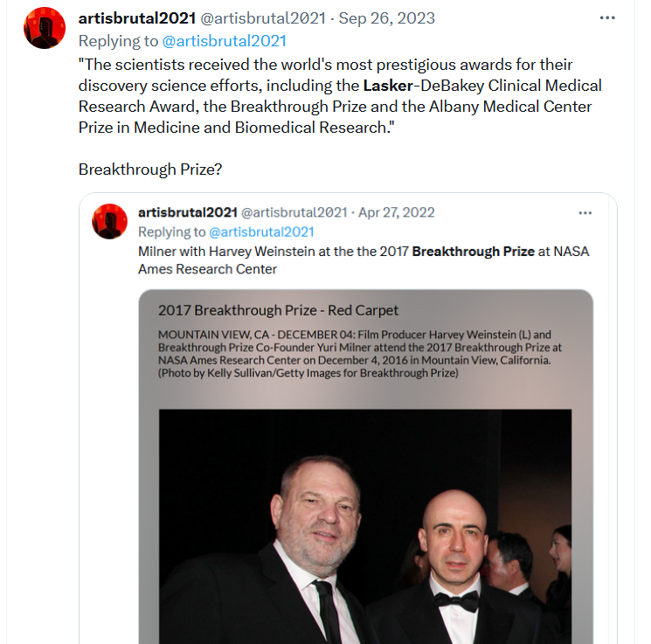Click the Getty Images photo caption text
Screen dimensions: 651x644
(x=359, y=354)
